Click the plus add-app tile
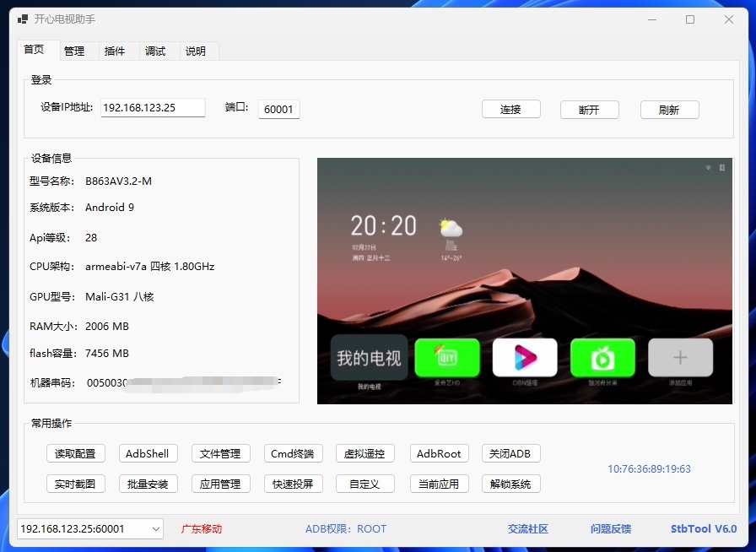Viewport: 756px width, 552px height. [679, 358]
